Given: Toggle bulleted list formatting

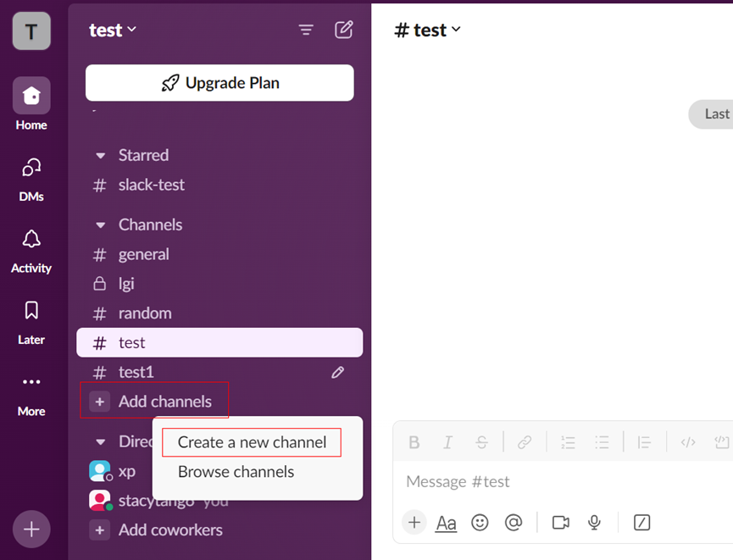Looking at the screenshot, I should 602,442.
